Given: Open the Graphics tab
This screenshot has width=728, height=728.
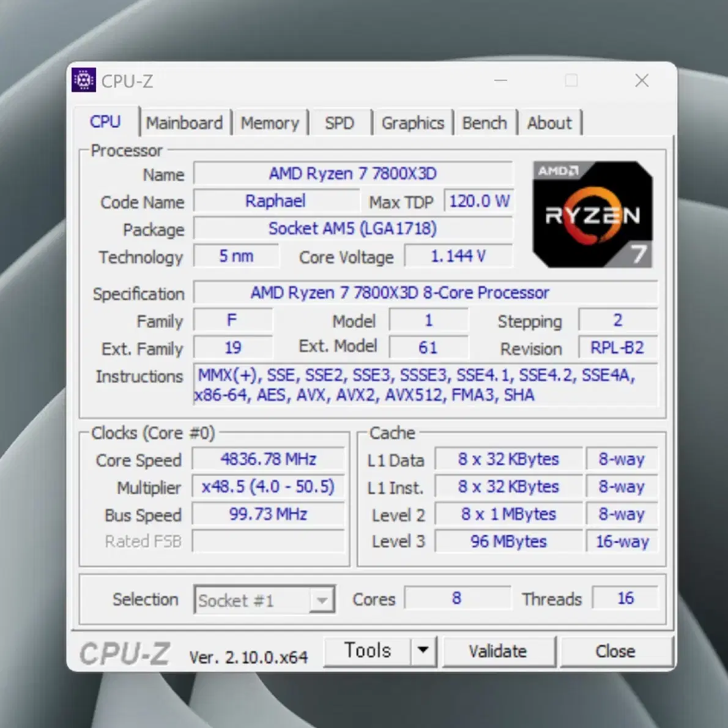Looking at the screenshot, I should [x=413, y=123].
